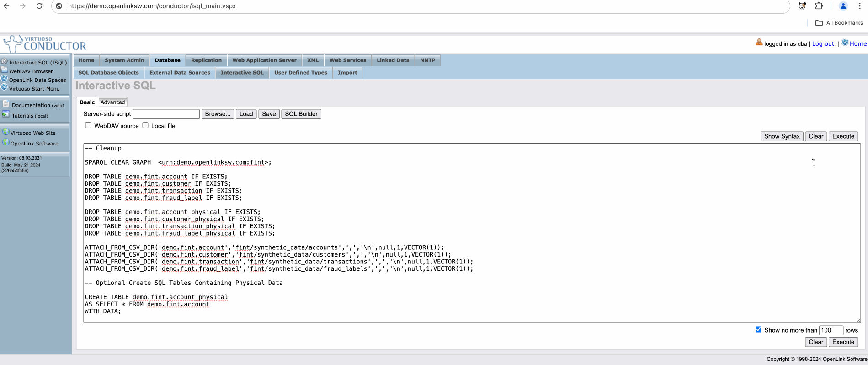This screenshot has height=365, width=868.
Task: Open the WebDAV Browser link
Action: click(31, 71)
